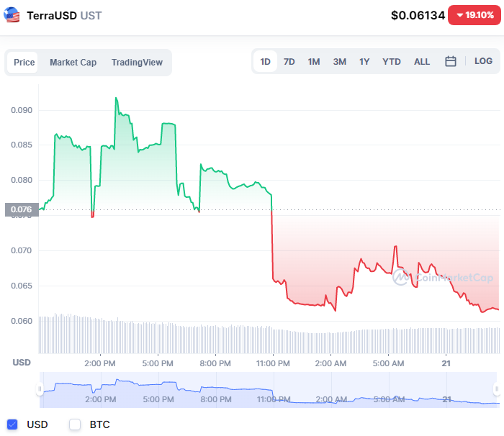504x436 pixels.
Task: Toggle LOG scale on the chart
Action: (x=483, y=62)
